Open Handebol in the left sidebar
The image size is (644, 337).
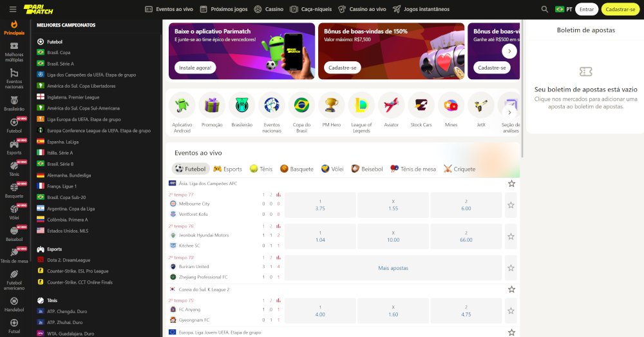pos(14,305)
